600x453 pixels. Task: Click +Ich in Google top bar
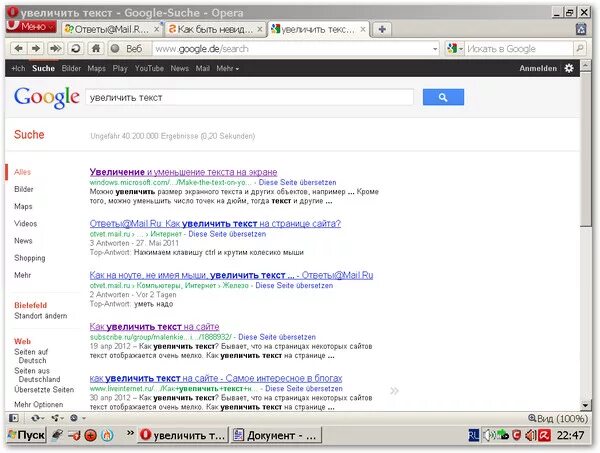[x=18, y=68]
